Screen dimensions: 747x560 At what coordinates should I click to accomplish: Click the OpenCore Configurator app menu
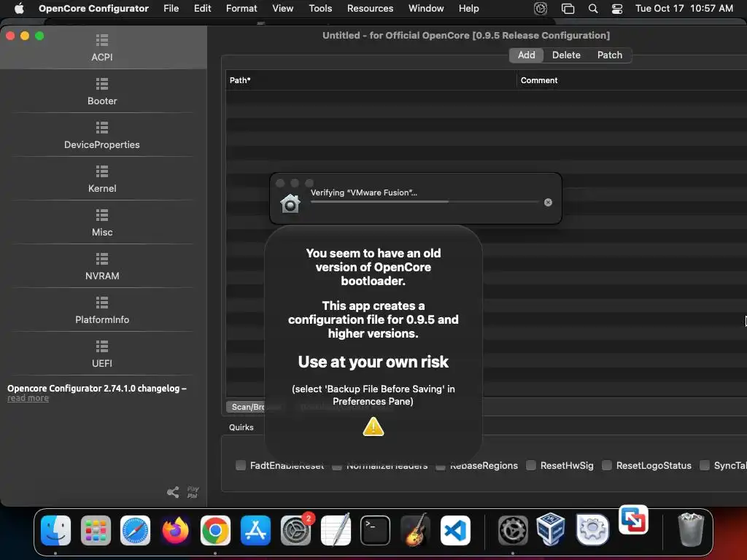point(93,9)
